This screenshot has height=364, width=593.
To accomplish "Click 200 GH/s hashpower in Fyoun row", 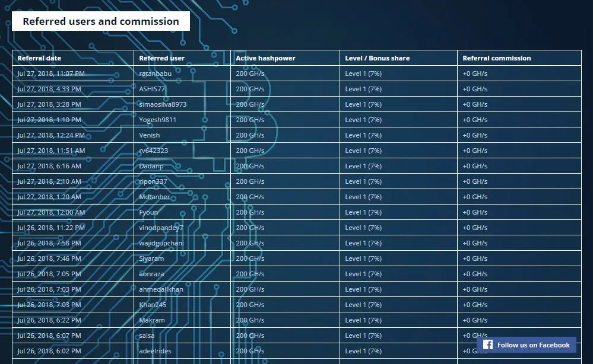I will (250, 213).
